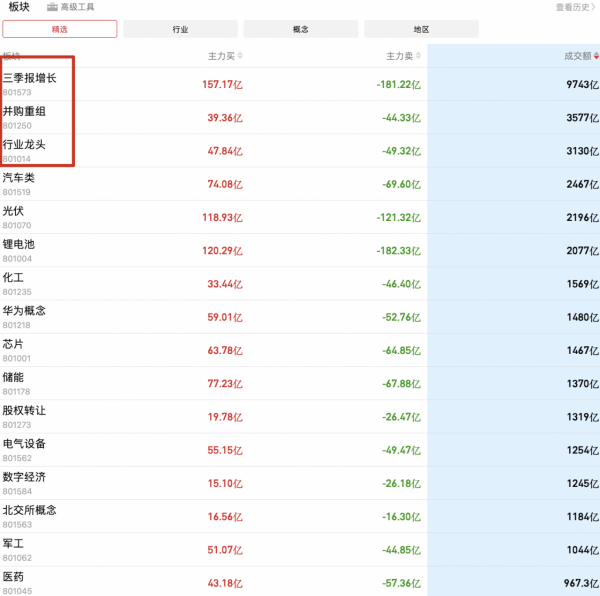The image size is (600, 596).
Task: Click 43.18亿 main buy value
Action: [225, 583]
